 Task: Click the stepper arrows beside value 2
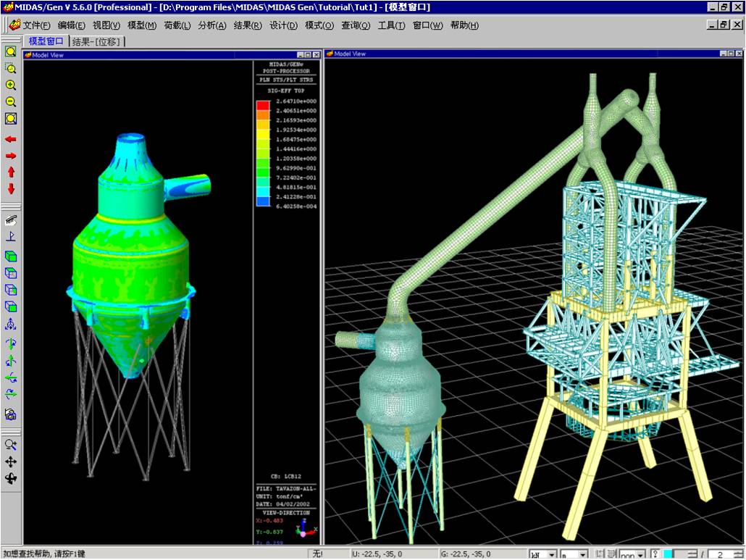[738, 554]
